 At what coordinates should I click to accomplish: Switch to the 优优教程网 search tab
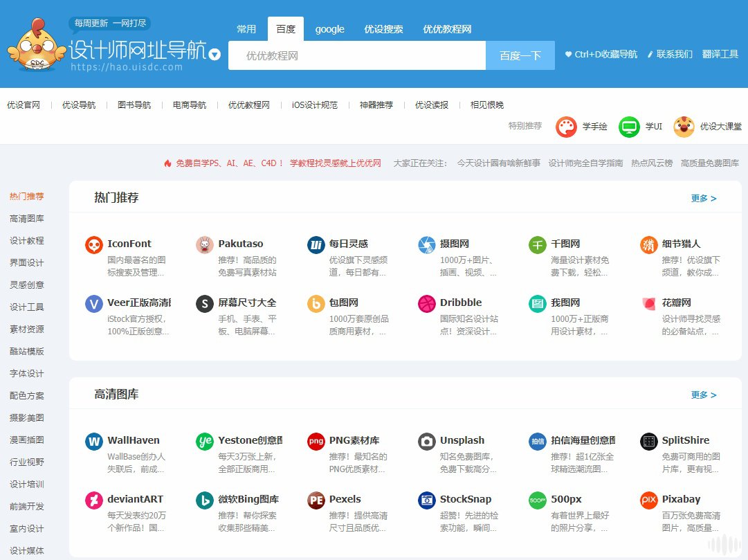pyautogui.click(x=447, y=29)
